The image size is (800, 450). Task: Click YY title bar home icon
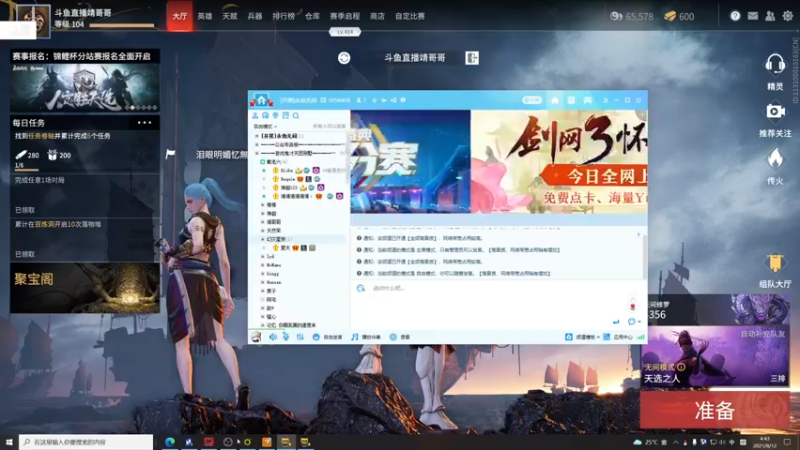point(555,100)
